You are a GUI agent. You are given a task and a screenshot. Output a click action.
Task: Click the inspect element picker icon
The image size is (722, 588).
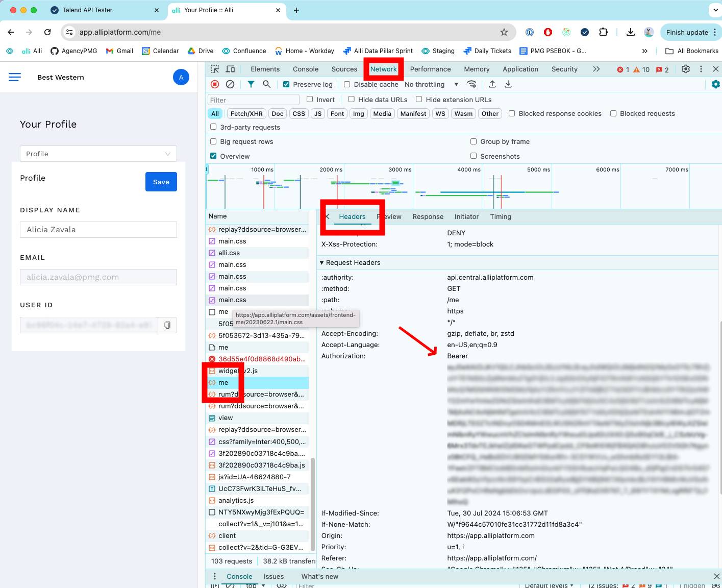tap(215, 69)
